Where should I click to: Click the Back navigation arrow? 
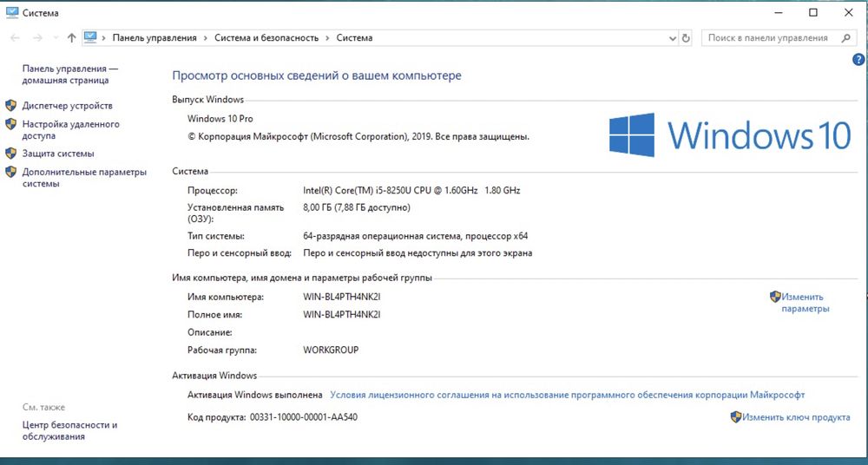pos(16,37)
